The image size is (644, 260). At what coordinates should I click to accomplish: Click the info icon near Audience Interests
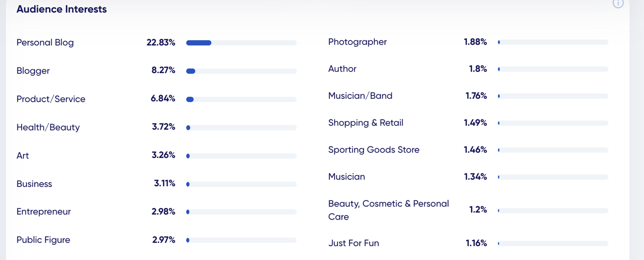tap(618, 3)
